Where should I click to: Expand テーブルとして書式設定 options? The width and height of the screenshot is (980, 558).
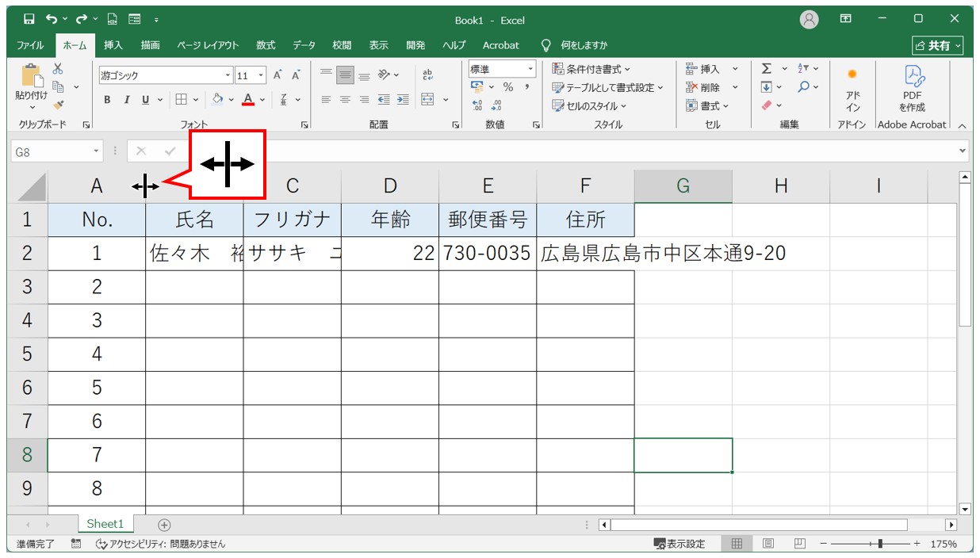(608, 87)
